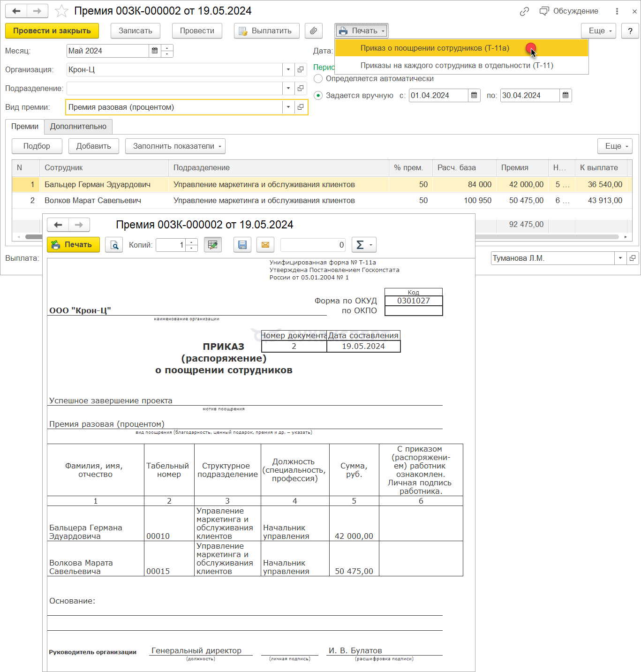The width and height of the screenshot is (641, 672).
Task: Select 'Определяется автоматически' radio button
Action: coord(318,79)
